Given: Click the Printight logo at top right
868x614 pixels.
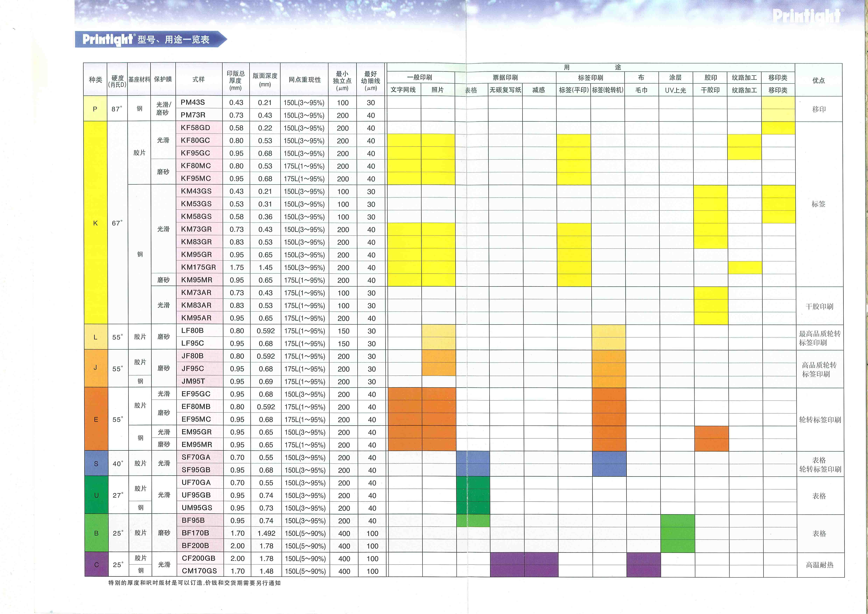Looking at the screenshot, I should 807,16.
